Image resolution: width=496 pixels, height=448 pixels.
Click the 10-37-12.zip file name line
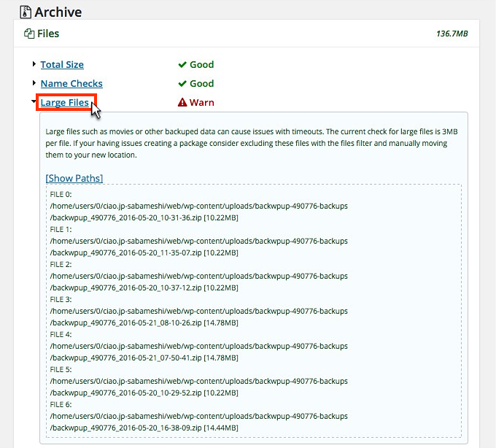(144, 288)
